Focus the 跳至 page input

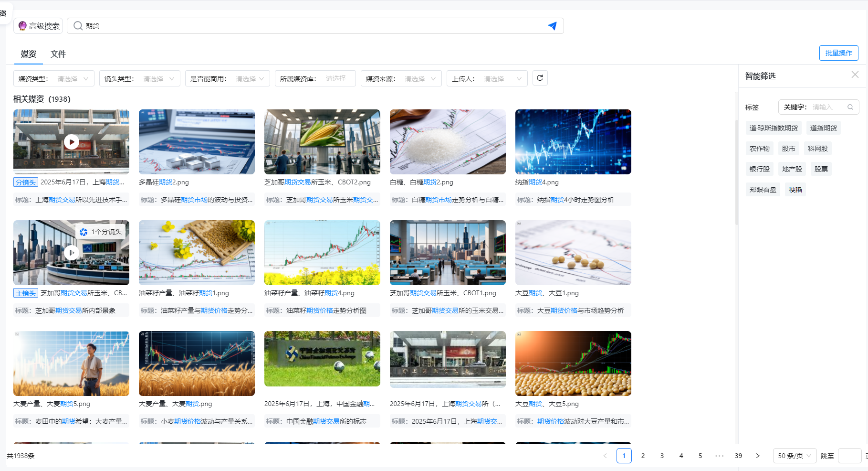849,456
